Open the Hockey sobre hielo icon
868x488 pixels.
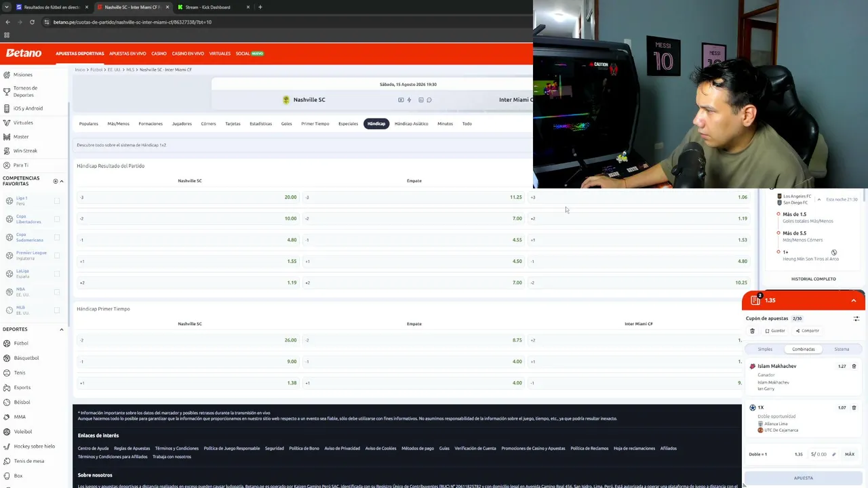pos(7,447)
